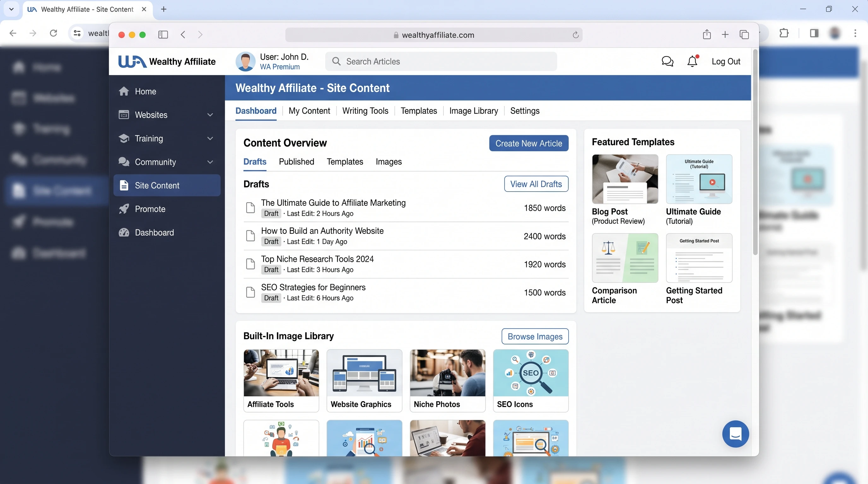868x484 pixels.
Task: Switch to My Content tab
Action: point(309,111)
